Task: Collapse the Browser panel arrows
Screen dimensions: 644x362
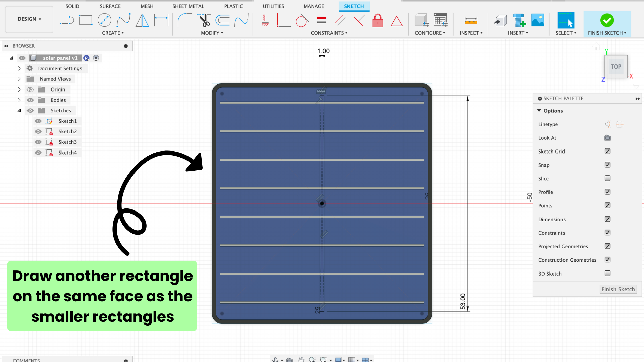Action: pos(6,46)
